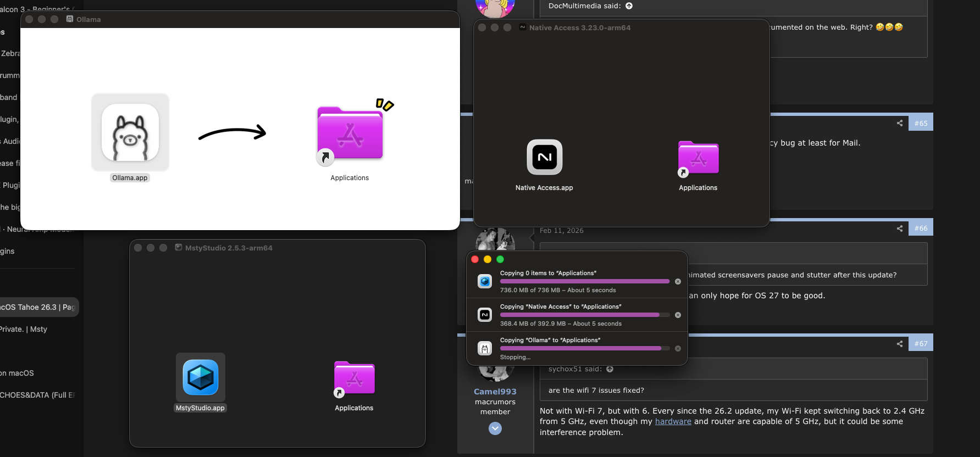This screenshot has width=980, height=457.
Task: Open Camel993's user profile
Action: 495,392
